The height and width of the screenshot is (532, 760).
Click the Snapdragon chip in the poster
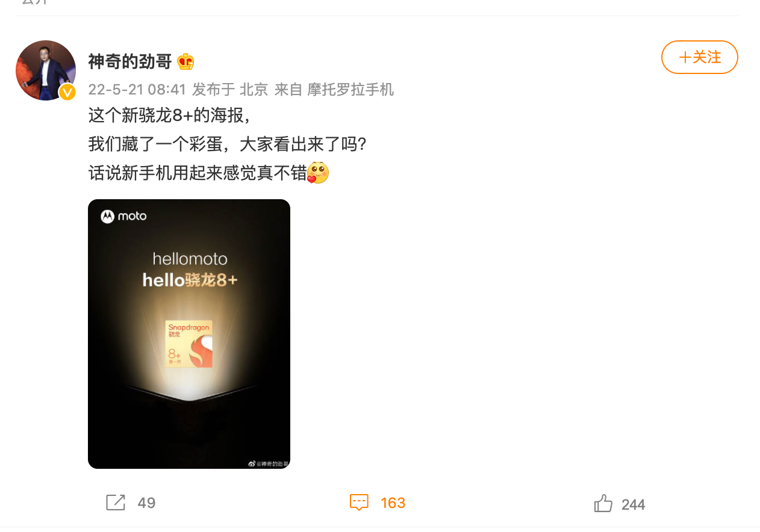(x=189, y=345)
